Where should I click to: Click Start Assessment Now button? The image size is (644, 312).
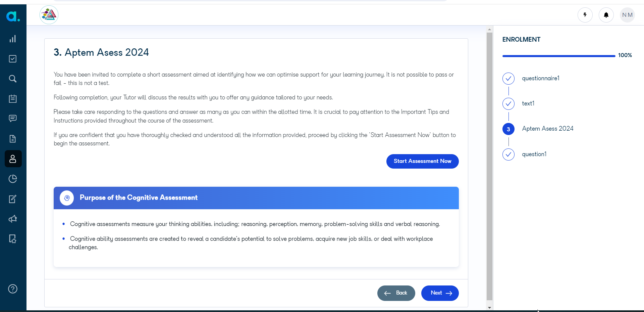tap(423, 161)
